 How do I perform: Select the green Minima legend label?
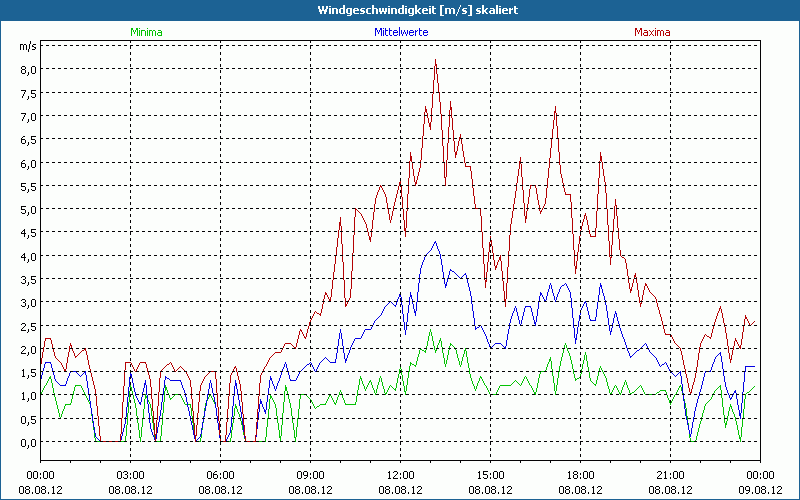146,32
